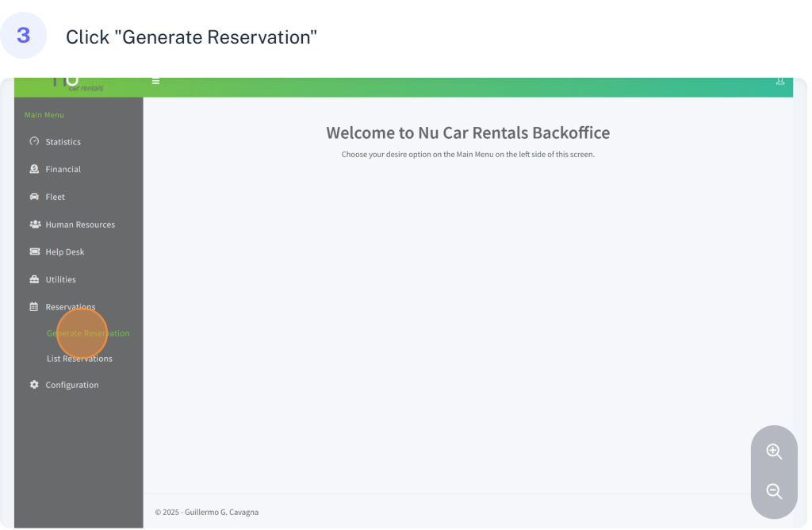
Task: Click the Configuration gear icon
Action: click(x=34, y=385)
